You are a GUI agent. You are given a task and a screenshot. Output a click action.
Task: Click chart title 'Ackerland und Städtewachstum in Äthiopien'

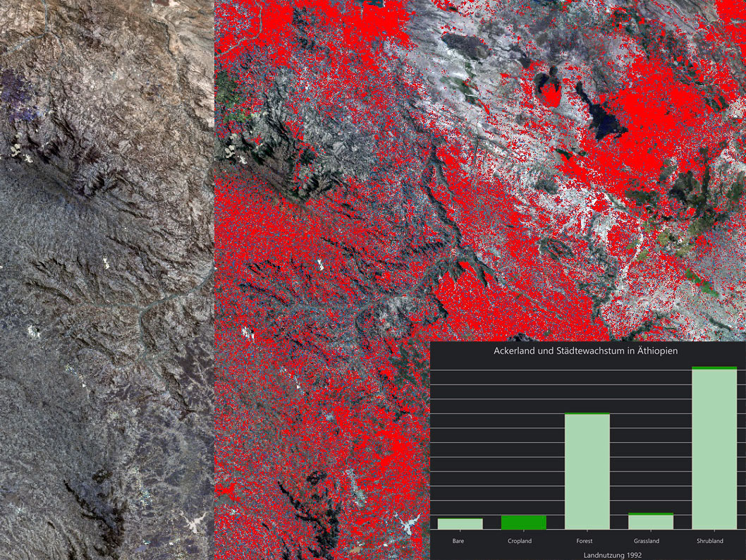coord(586,351)
